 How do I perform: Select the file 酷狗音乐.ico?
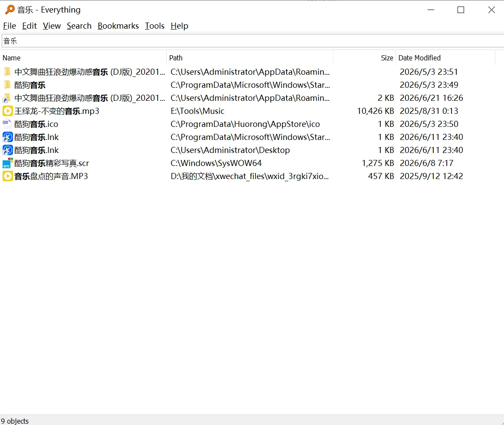pos(36,124)
